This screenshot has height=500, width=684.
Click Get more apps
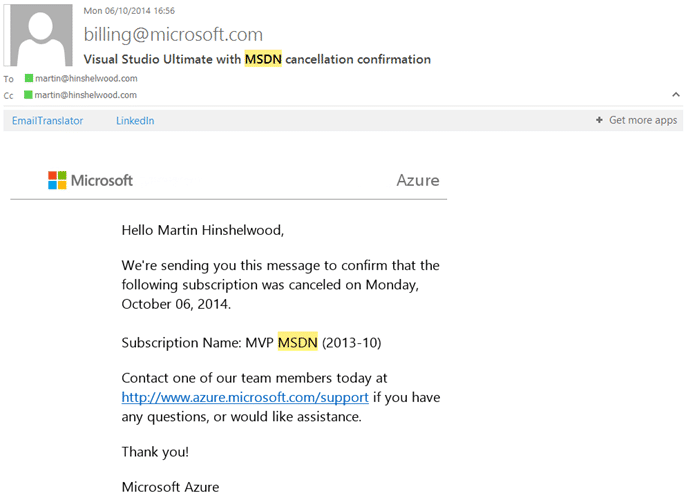point(643,120)
